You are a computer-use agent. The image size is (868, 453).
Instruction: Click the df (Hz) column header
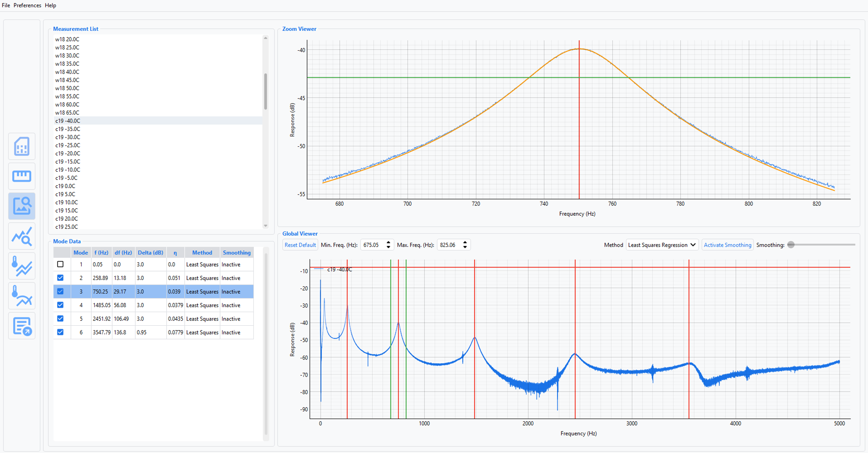(123, 253)
